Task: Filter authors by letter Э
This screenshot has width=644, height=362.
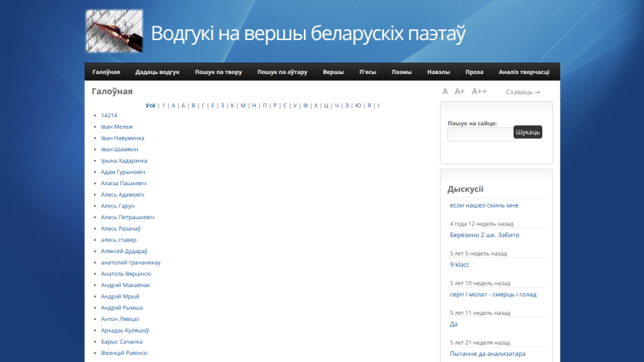Action: coord(347,106)
